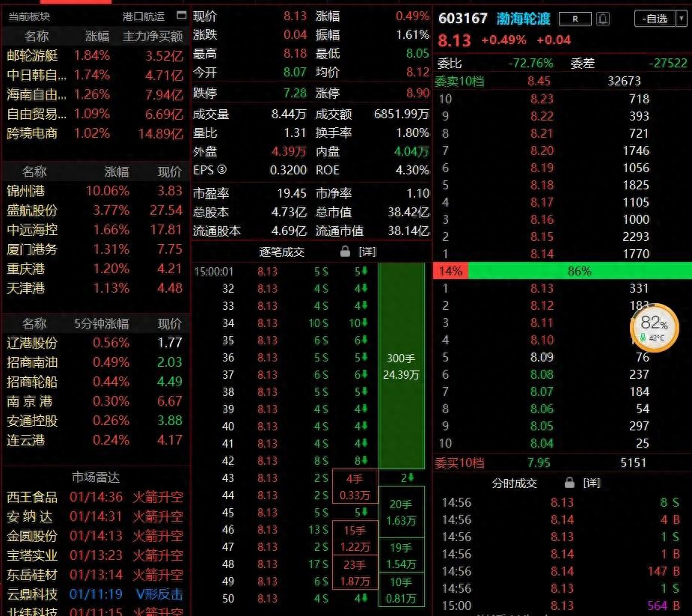Sort stock list by 5分钟涨幅 column

pyautogui.click(x=102, y=324)
